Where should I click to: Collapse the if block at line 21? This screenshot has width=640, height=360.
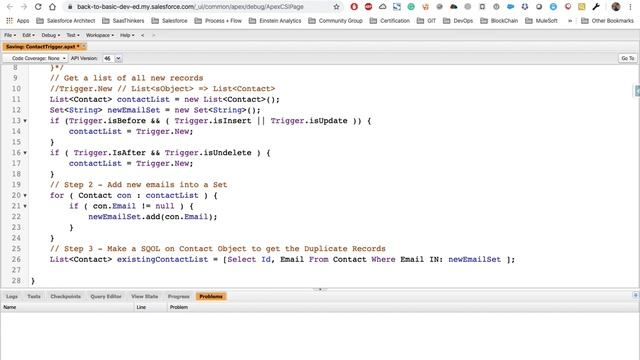pos(25,206)
